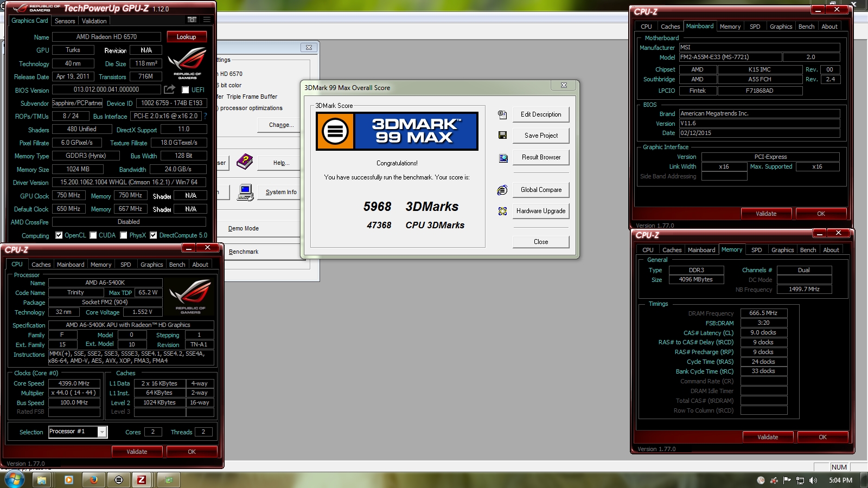Click the Result Browser button
The height and width of the screenshot is (488, 868).
(541, 157)
